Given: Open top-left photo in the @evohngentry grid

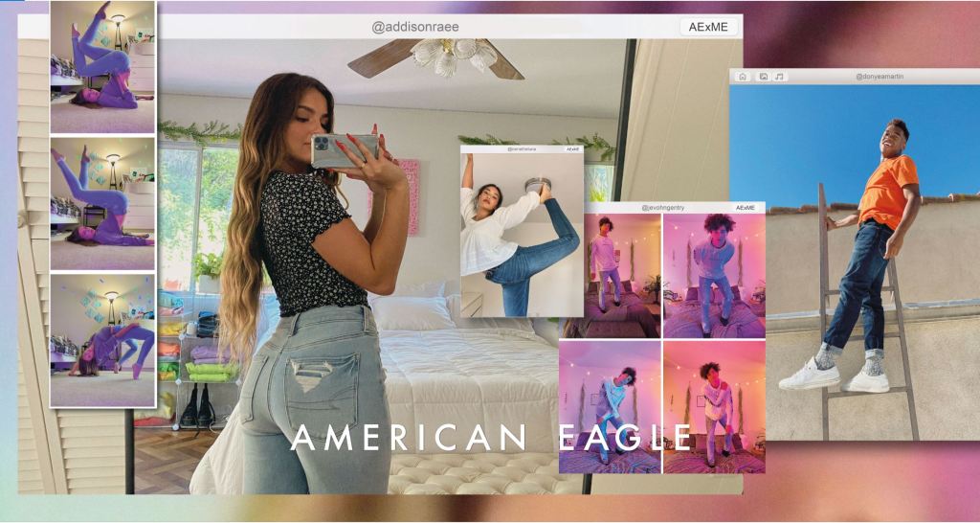Looking at the screenshot, I should (x=611, y=275).
